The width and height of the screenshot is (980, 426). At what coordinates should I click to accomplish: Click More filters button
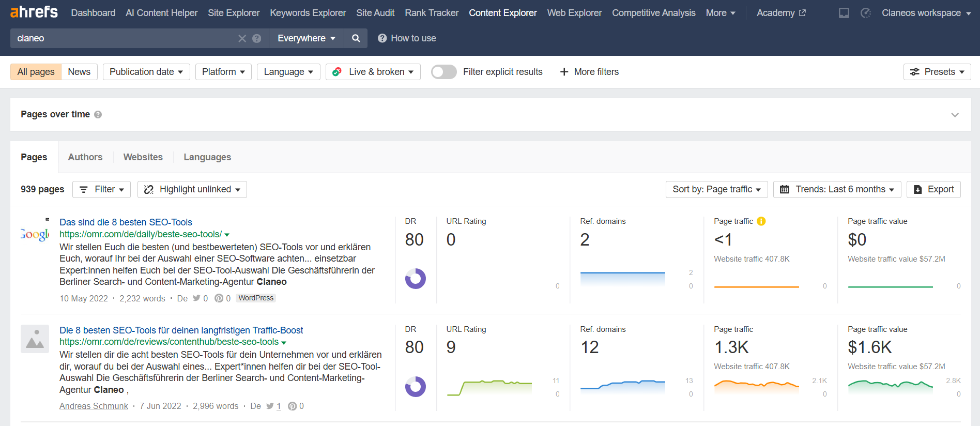pos(589,72)
